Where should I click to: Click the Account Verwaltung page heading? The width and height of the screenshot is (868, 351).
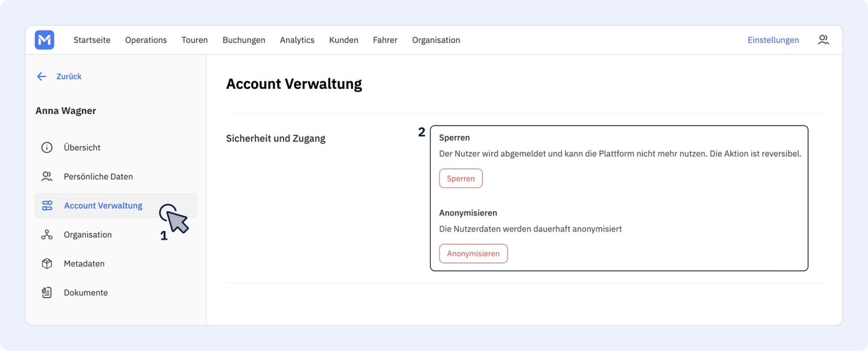[x=294, y=84]
